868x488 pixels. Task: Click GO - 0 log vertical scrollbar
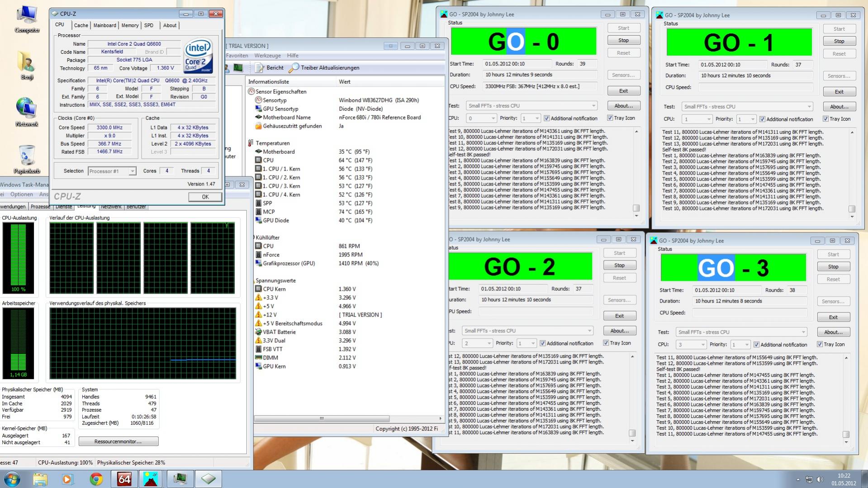(x=636, y=173)
